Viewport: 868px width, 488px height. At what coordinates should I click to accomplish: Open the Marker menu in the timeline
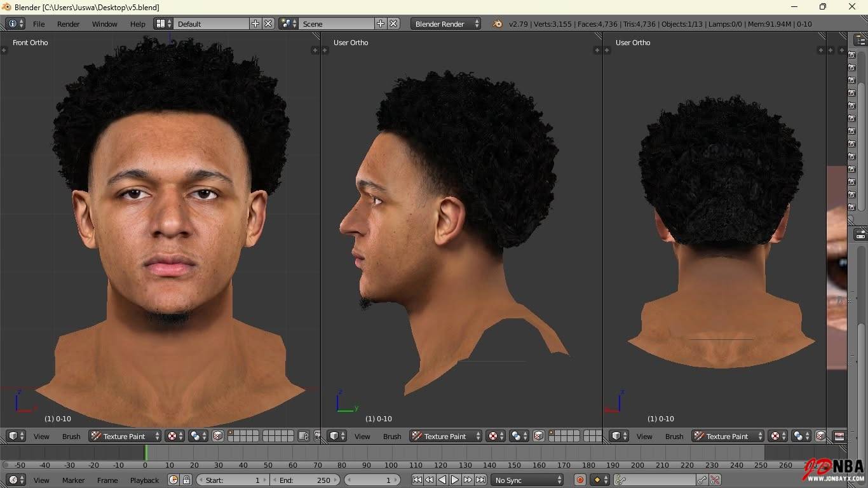pyautogui.click(x=74, y=480)
